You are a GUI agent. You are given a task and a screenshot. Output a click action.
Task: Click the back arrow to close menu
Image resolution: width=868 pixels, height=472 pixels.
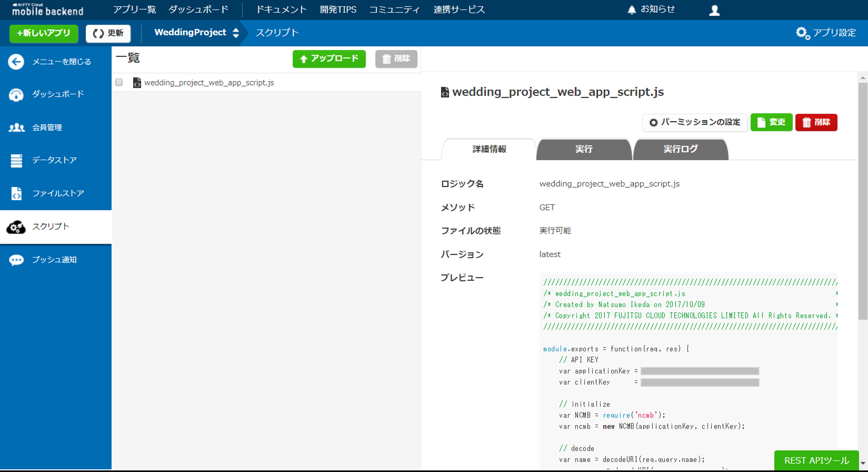(x=16, y=62)
